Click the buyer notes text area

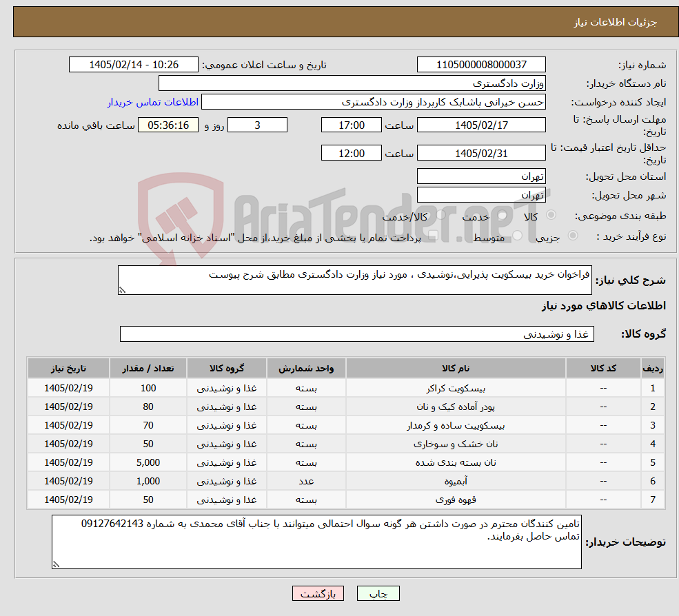316,542
